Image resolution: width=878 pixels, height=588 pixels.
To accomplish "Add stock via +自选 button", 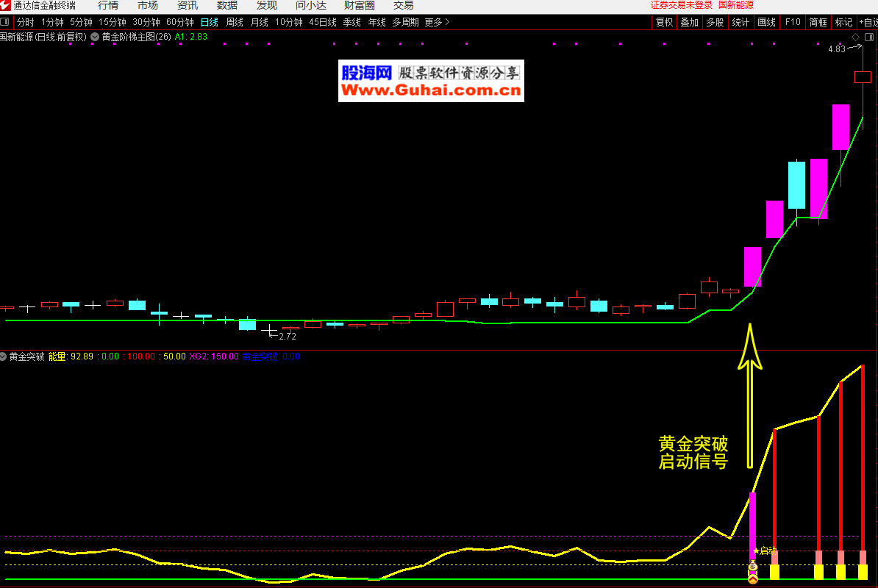I will (x=867, y=22).
